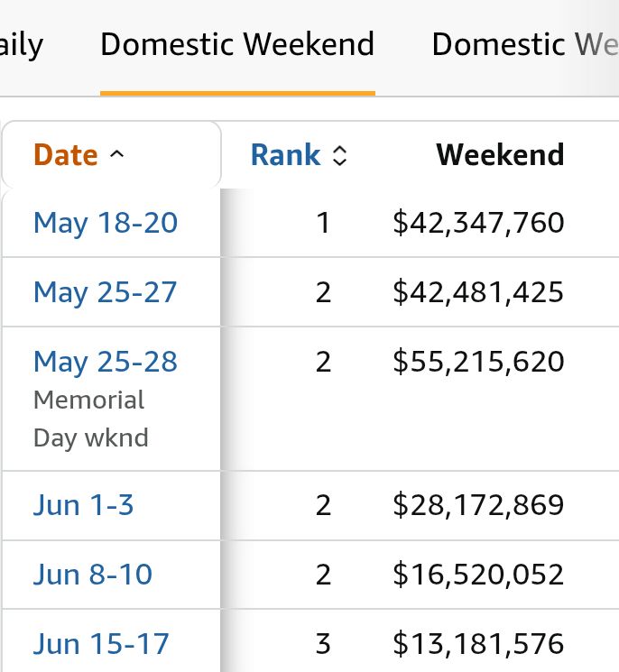Open the Jun 15-17 weekend link
This screenshot has width=619, height=672.
click(x=101, y=644)
